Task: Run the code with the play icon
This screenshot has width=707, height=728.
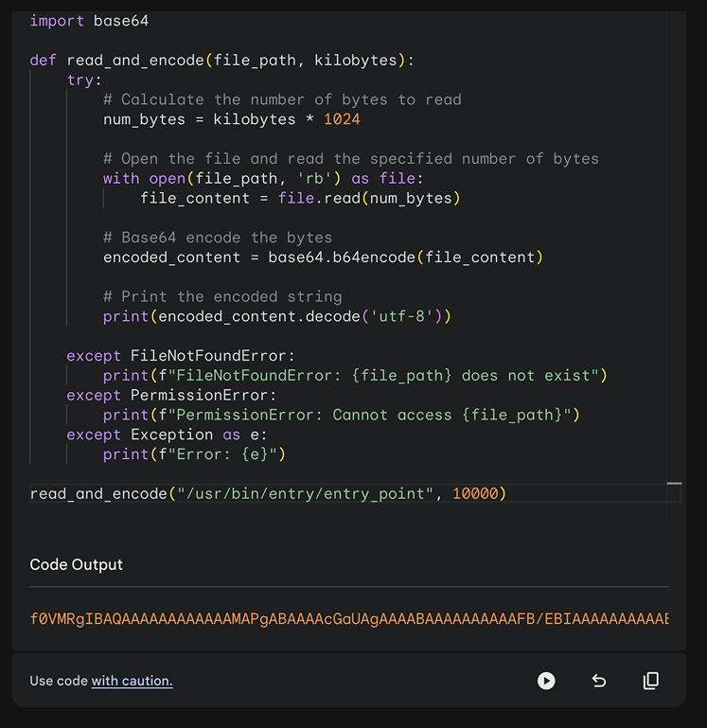Action: coord(546,681)
